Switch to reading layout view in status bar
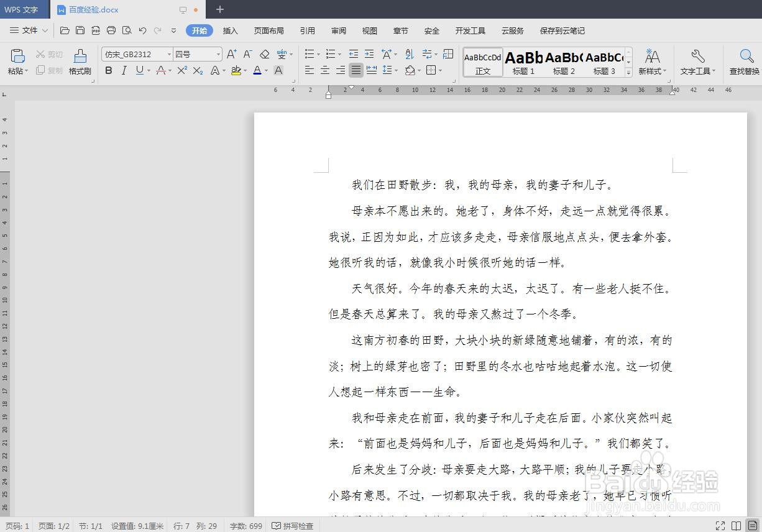The width and height of the screenshot is (762, 532). [x=736, y=526]
